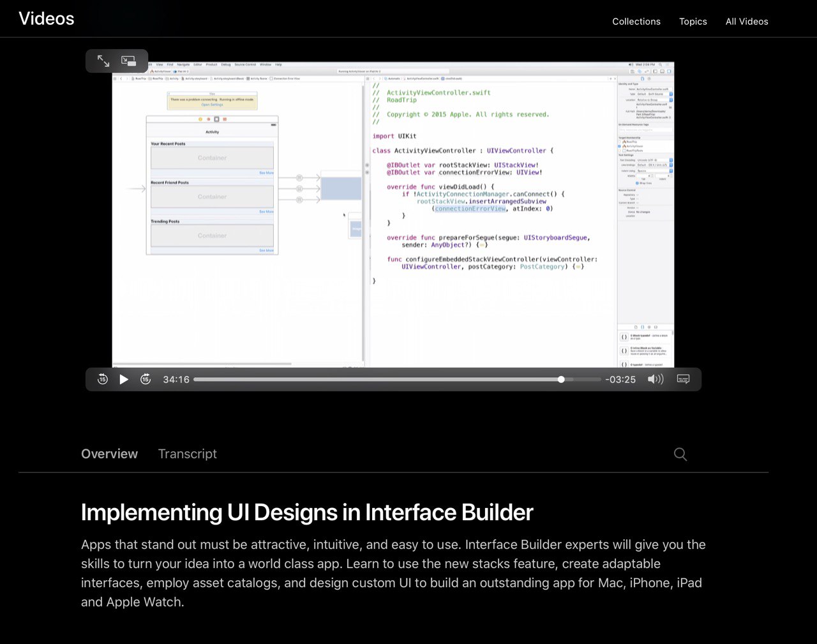Mute the video volume
Viewport: 817px width, 644px height.
(x=656, y=379)
